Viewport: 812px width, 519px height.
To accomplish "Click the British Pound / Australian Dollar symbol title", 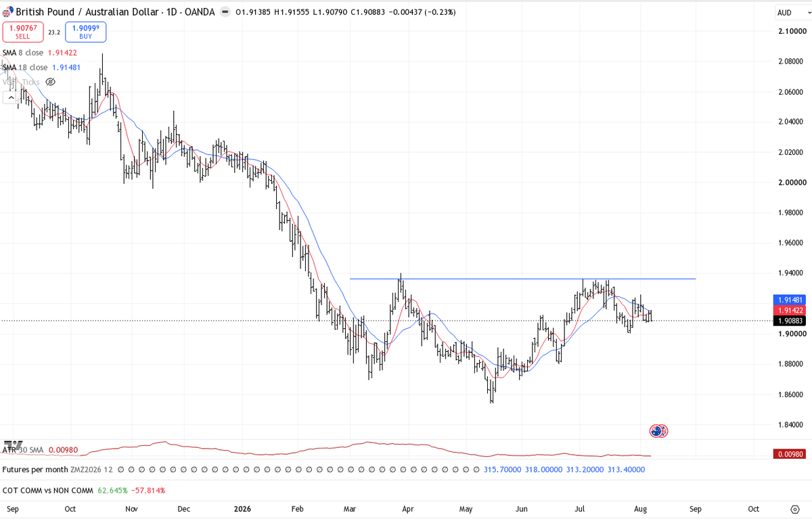I will [87, 12].
